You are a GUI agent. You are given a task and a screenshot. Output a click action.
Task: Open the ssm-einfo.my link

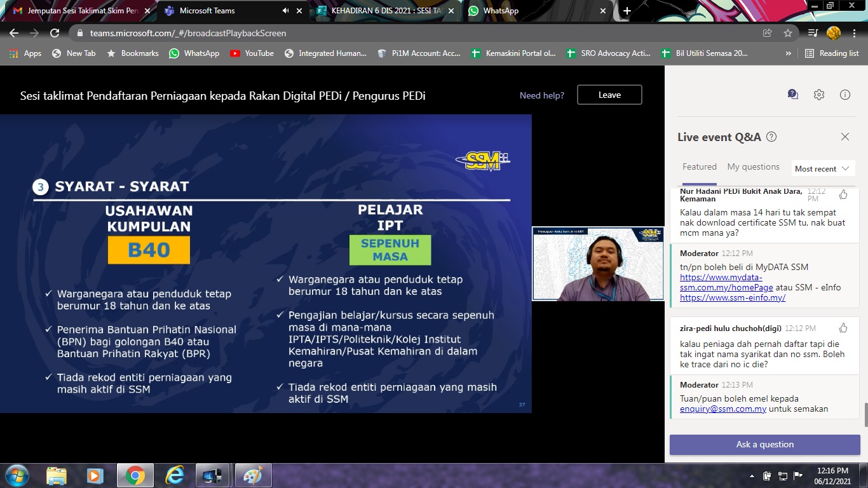[733, 297]
